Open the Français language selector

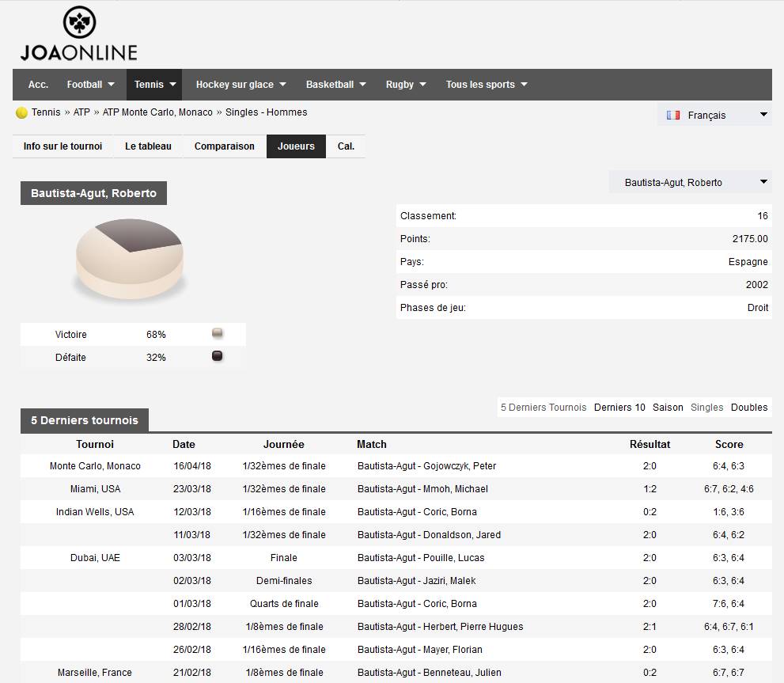[x=715, y=116]
